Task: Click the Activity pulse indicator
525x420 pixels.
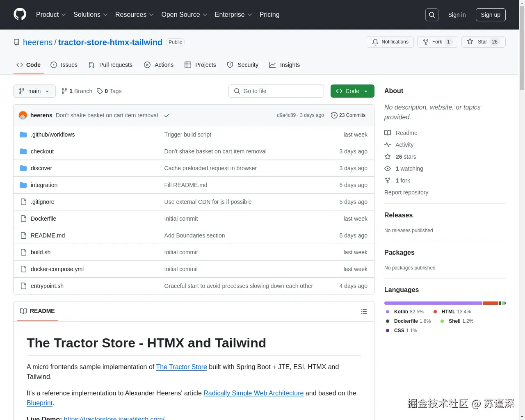Action: point(388,144)
